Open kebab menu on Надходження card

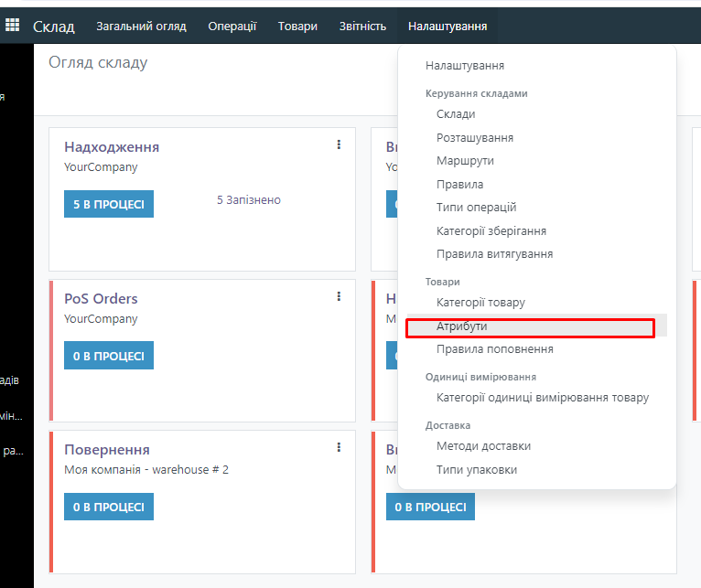click(339, 144)
